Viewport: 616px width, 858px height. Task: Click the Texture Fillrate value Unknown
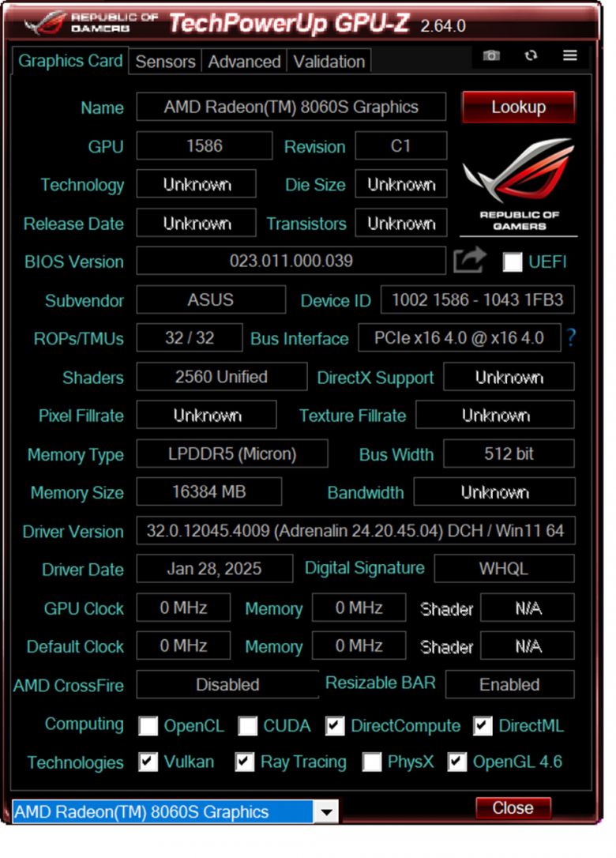(495, 415)
